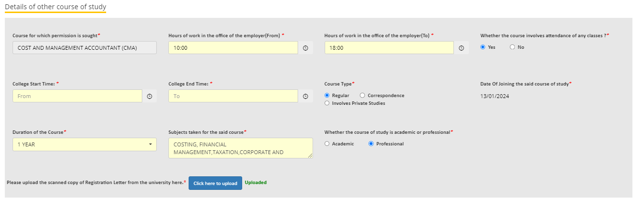
Task: Open time picker for College Start Time
Action: [x=150, y=96]
